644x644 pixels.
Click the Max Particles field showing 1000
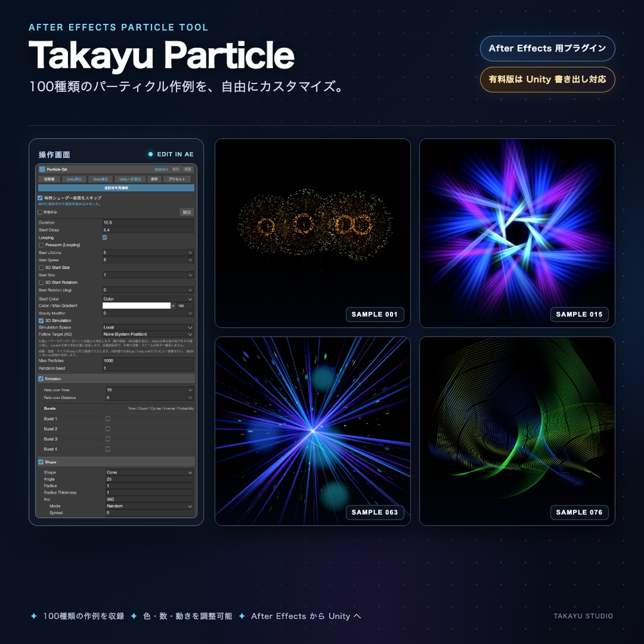[148, 360]
